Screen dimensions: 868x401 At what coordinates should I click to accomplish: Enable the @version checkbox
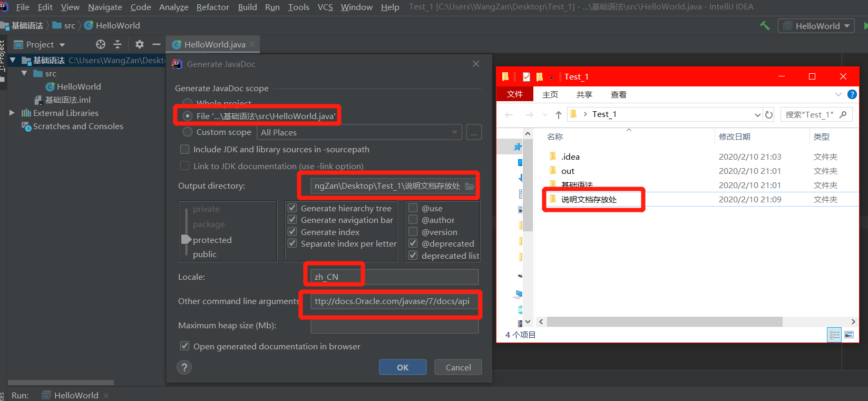[413, 232]
